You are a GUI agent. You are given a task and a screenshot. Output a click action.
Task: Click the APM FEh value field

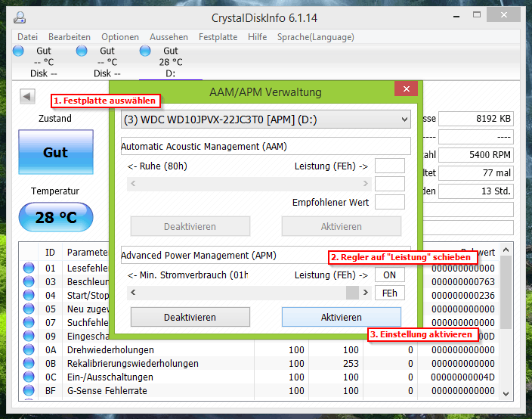(390, 293)
